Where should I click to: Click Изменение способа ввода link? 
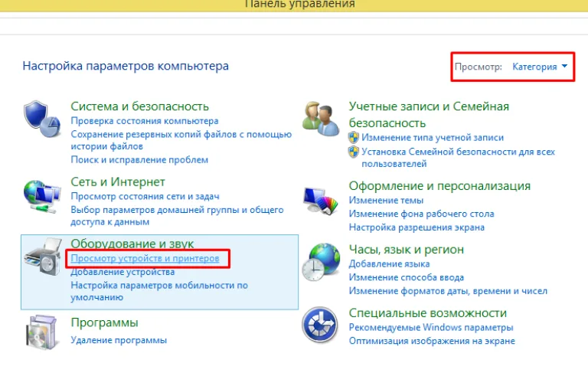tap(406, 277)
